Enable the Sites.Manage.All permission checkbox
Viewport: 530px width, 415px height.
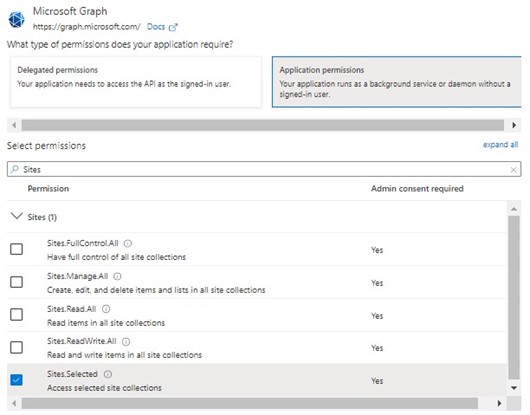(x=17, y=282)
